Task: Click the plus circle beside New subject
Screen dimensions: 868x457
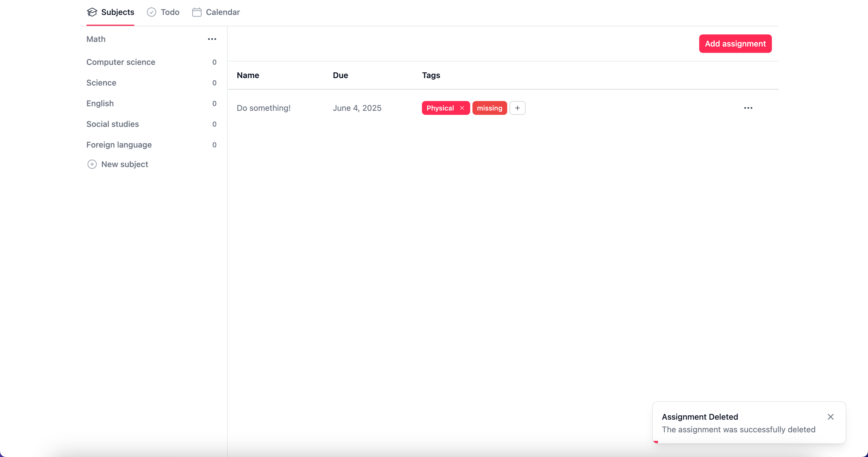Action: pyautogui.click(x=92, y=164)
